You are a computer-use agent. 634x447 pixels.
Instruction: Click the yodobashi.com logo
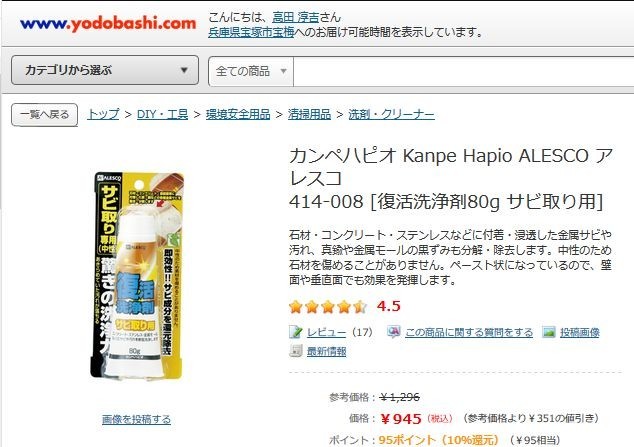click(108, 24)
